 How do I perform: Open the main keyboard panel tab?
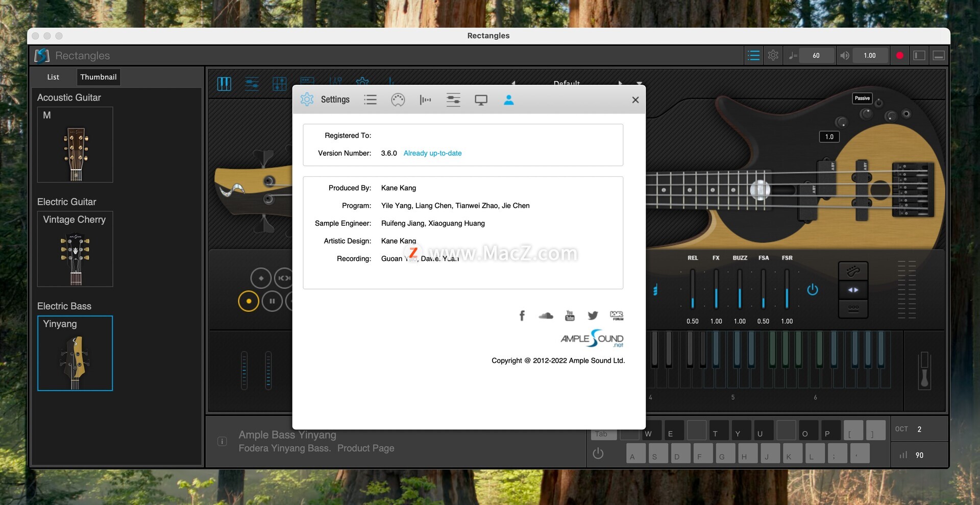coord(224,84)
